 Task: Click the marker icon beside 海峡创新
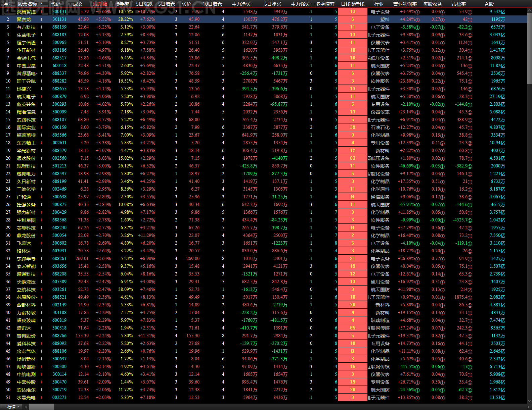click(41, 367)
